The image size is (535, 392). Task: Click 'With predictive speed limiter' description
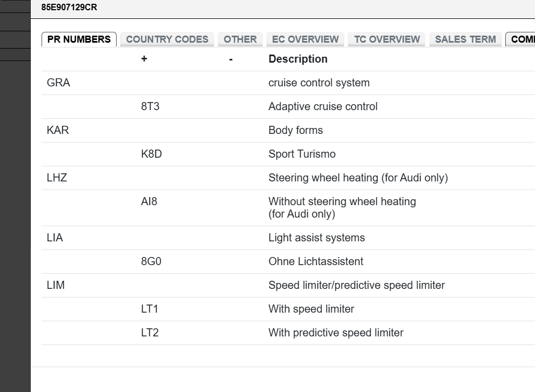(x=336, y=333)
